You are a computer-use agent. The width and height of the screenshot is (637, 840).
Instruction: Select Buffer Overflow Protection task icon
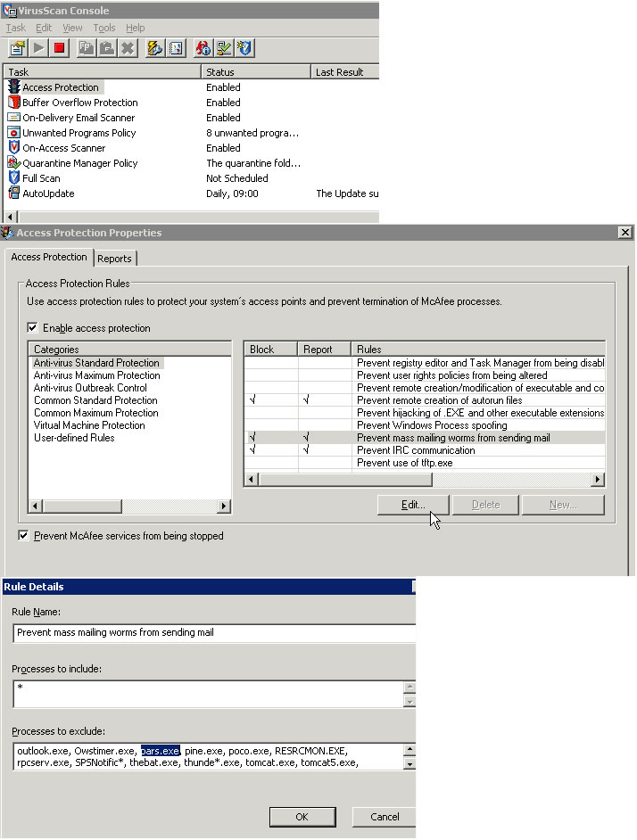click(x=14, y=103)
